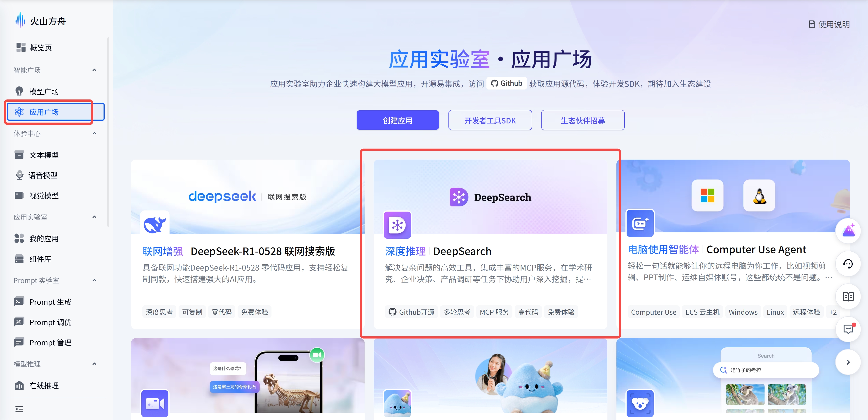This screenshot has height=420, width=868.
Task: Collapse the 模型推理 section
Action: [x=94, y=364]
